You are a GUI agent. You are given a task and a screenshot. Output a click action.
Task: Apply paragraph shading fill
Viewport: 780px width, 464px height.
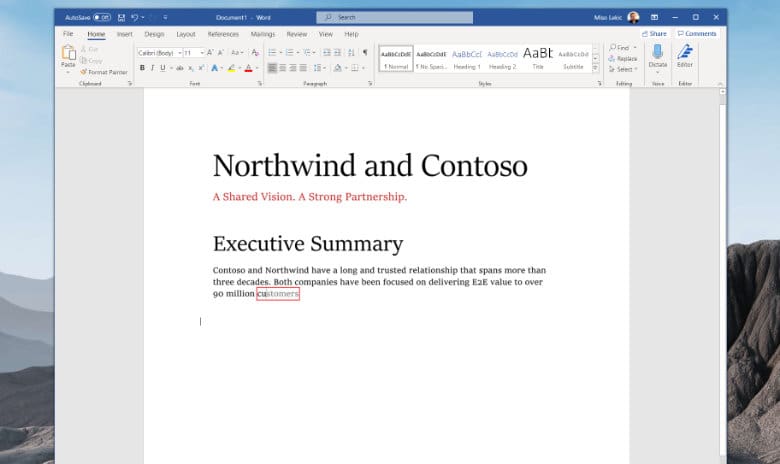pyautogui.click(x=338, y=68)
